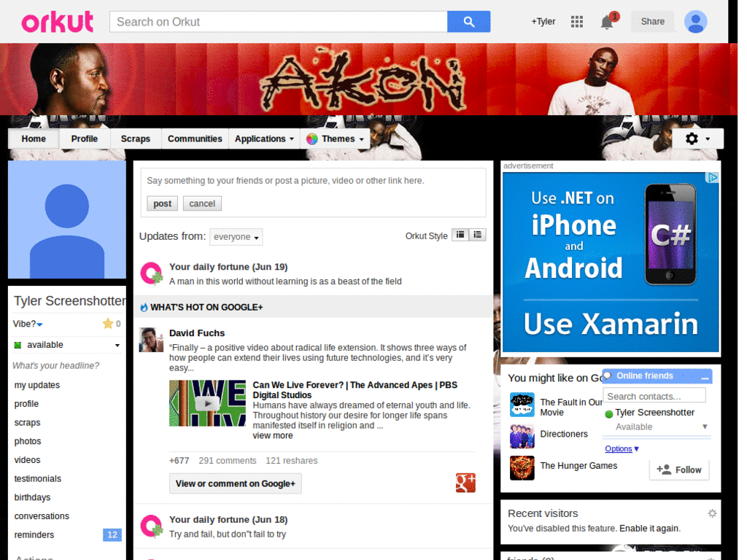The height and width of the screenshot is (560, 747).
Task: Play the Can We Live Forever video thumbnail
Action: click(x=207, y=402)
